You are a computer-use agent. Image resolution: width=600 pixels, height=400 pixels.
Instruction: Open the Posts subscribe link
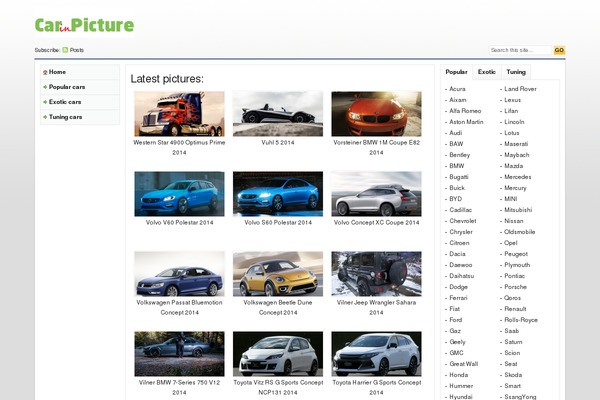click(x=77, y=50)
